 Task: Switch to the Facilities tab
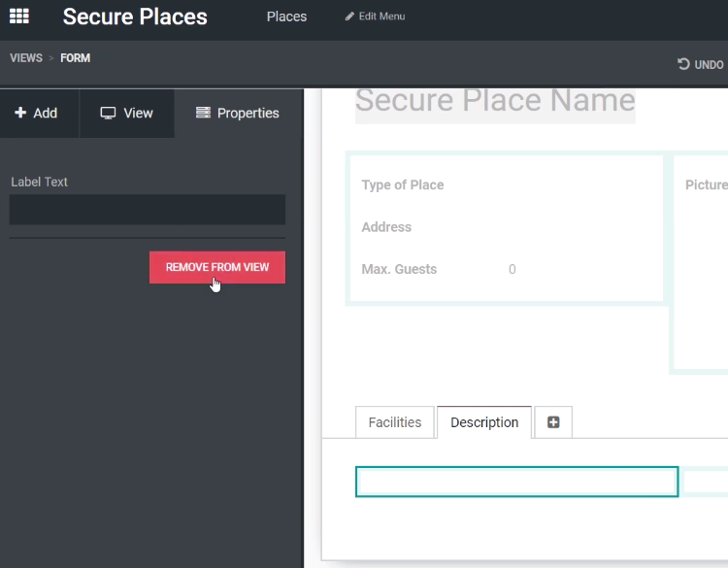[395, 422]
